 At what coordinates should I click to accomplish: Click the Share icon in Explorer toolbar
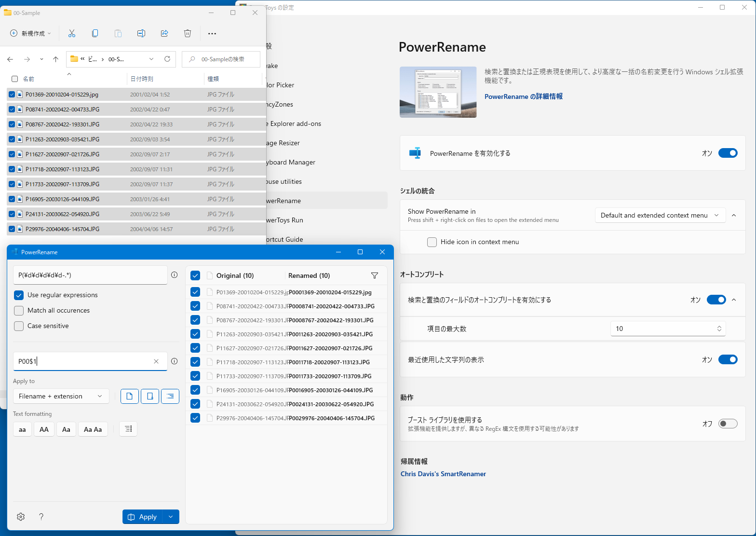tap(164, 33)
